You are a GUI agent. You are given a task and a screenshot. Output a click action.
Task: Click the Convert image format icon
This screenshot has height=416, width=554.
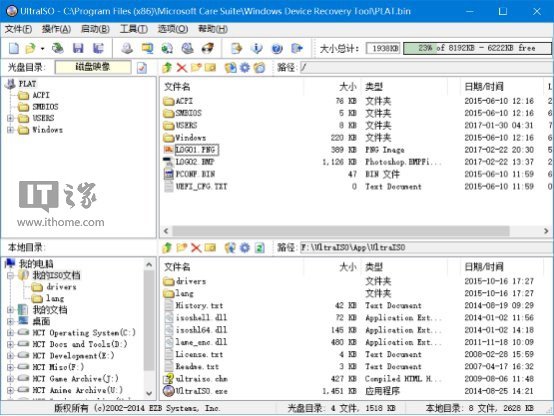[167, 48]
